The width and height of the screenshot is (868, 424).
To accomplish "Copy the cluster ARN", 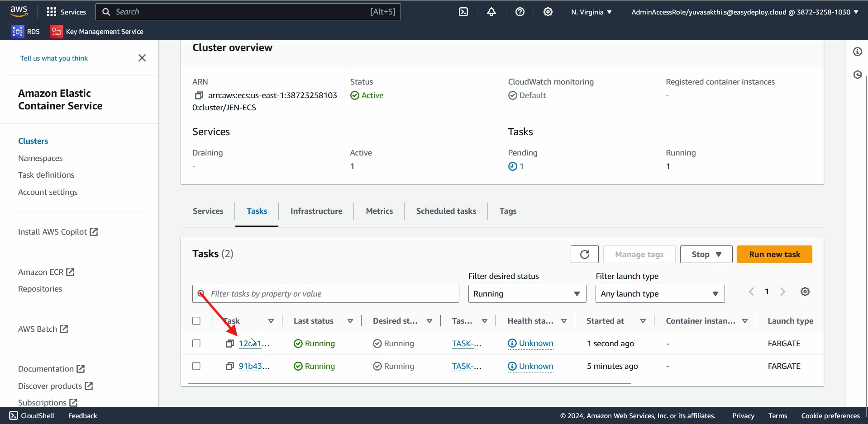I will 199,95.
